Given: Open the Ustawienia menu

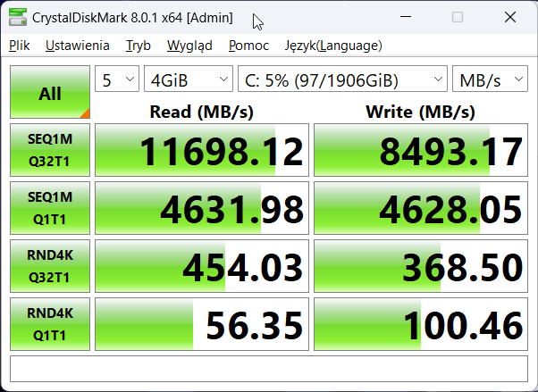Looking at the screenshot, I should point(78,46).
